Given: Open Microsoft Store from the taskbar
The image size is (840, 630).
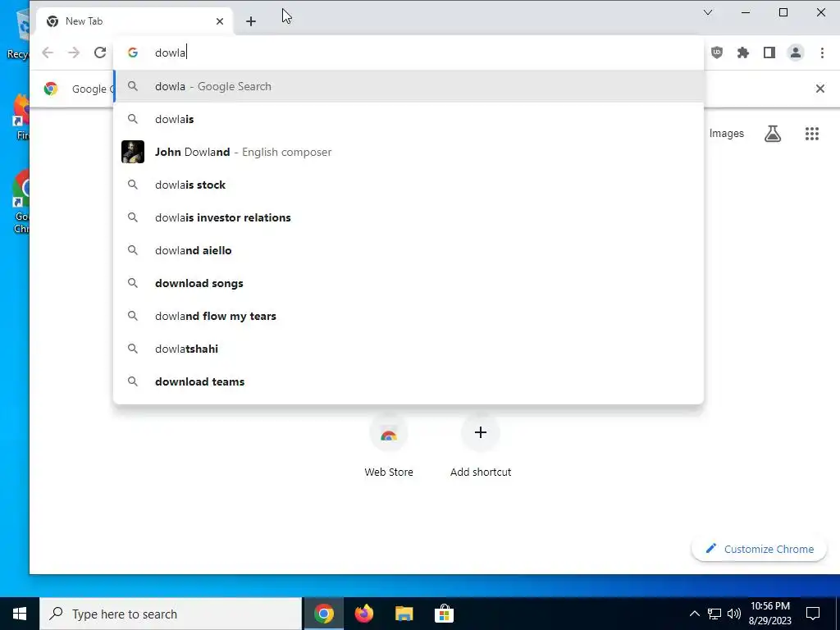Looking at the screenshot, I should pos(444,614).
